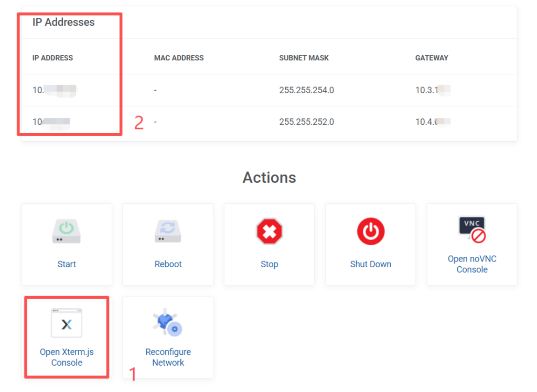This screenshot has height=392, width=537.
Task: Select the 255.255.252.0 subnet mask cell
Action: tap(306, 122)
